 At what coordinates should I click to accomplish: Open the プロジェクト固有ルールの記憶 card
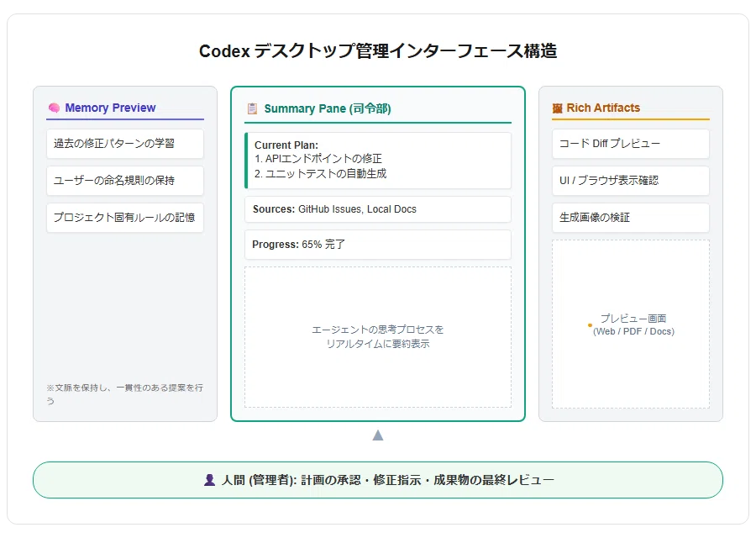[x=125, y=218]
